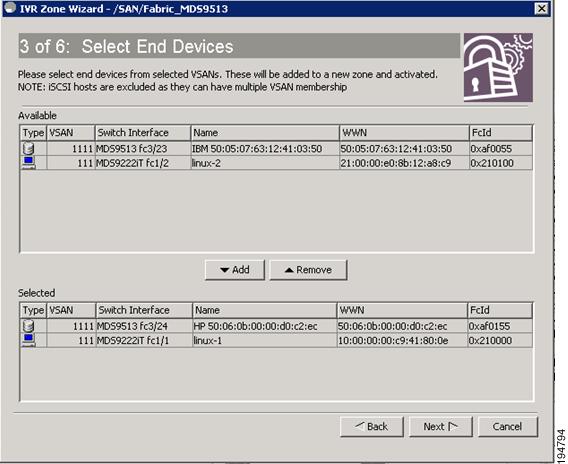568x464 pixels.
Task: Click the host computer icon for linux-1
Action: (x=28, y=340)
